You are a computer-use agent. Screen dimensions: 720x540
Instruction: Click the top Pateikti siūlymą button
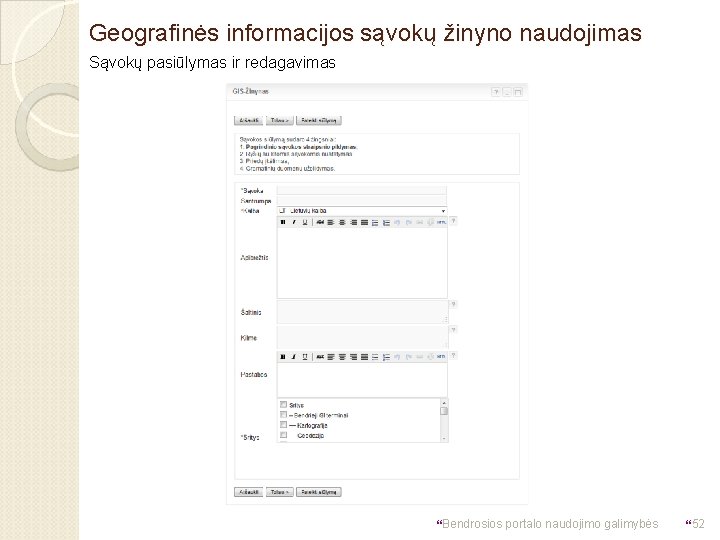tap(319, 120)
